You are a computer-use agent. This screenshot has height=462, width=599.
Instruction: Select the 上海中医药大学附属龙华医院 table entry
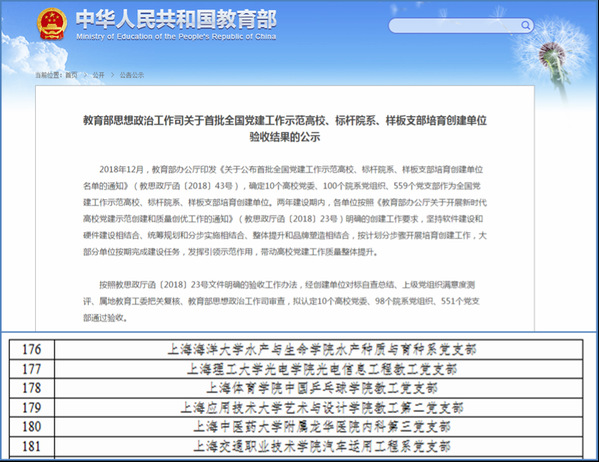tap(322, 426)
